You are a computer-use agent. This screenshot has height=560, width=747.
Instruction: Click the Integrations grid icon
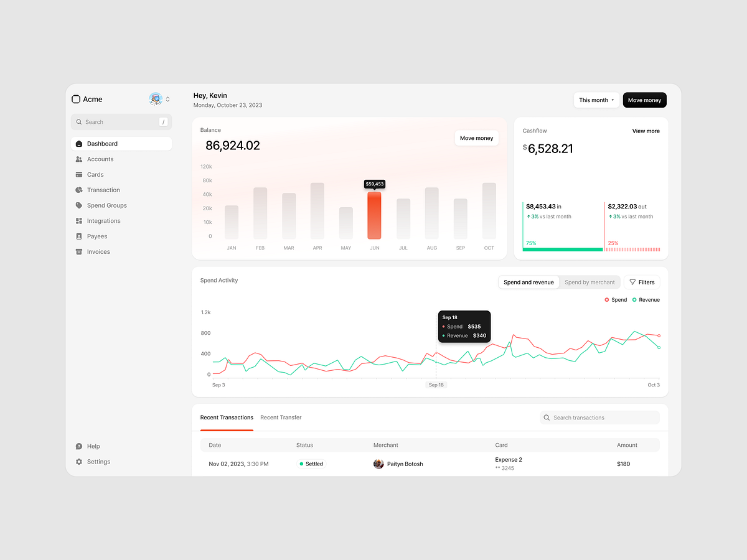click(x=80, y=221)
